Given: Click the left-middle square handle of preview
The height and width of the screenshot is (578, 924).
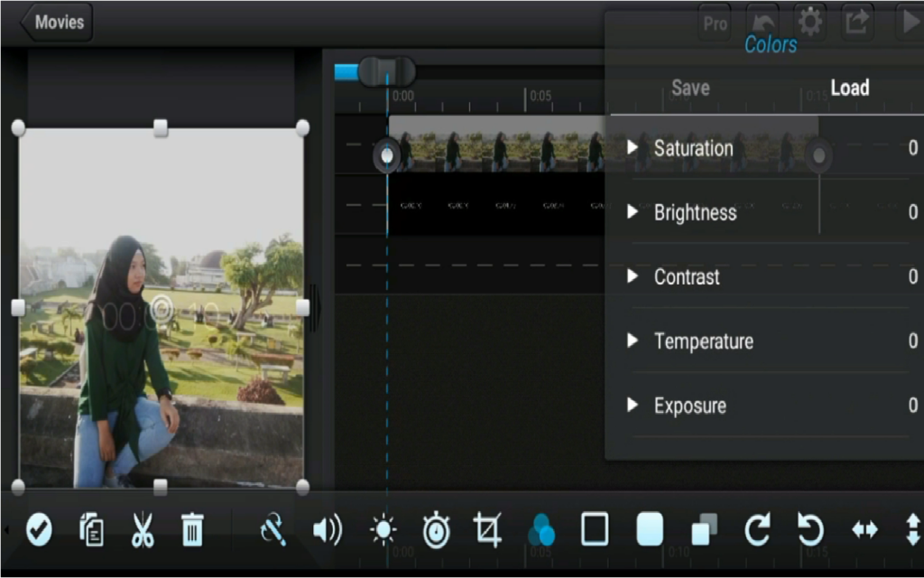Looking at the screenshot, I should click(x=18, y=307).
